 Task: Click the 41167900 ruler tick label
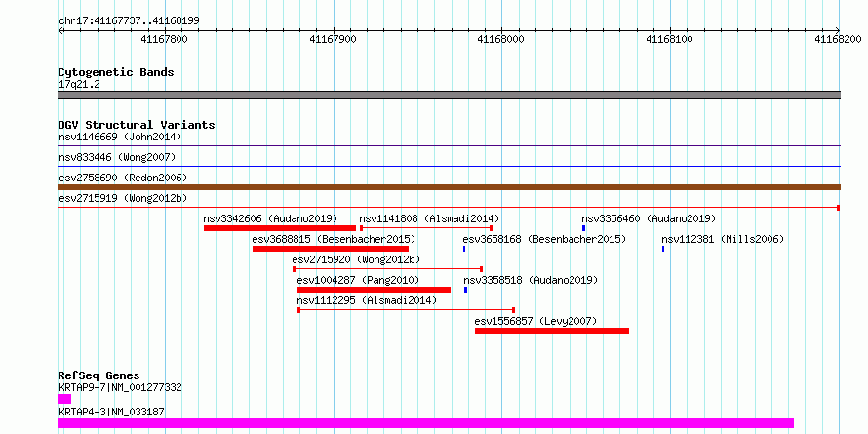point(333,39)
